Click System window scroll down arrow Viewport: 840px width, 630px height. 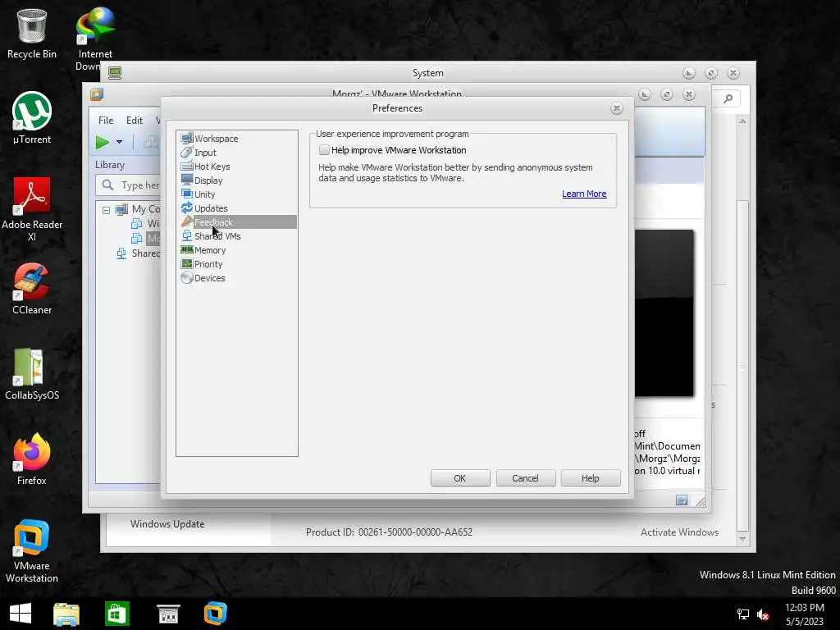click(742, 538)
